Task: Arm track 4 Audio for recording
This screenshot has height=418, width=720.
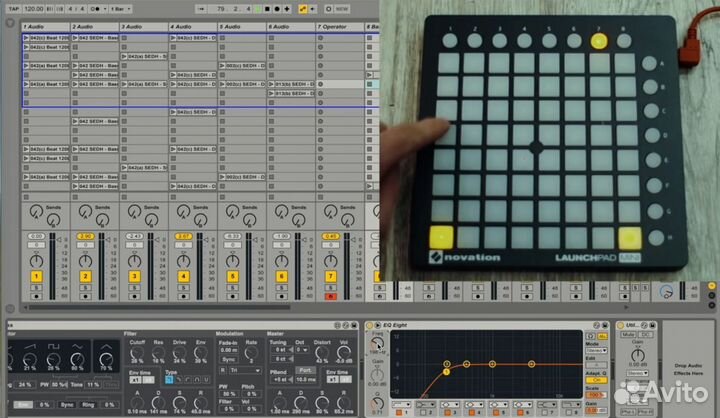Action: 183,296
